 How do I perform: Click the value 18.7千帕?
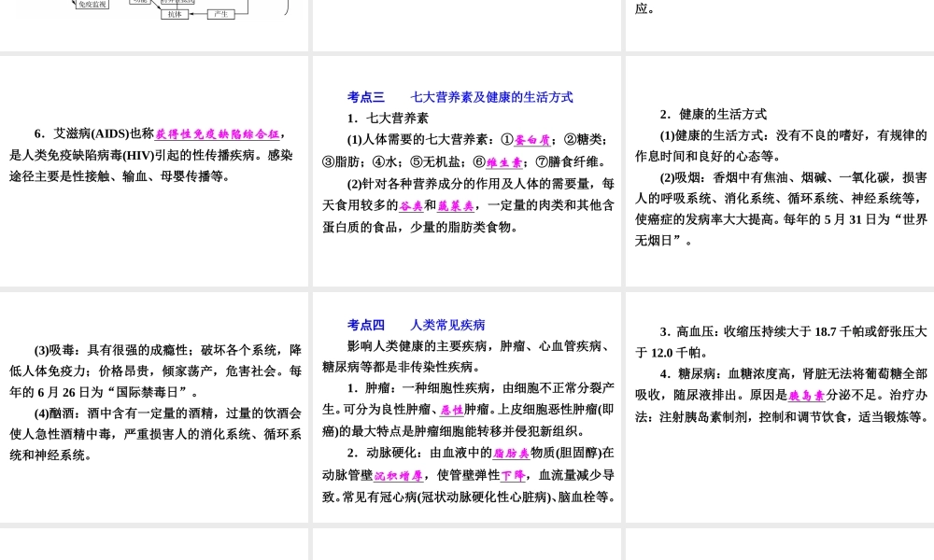827,331
